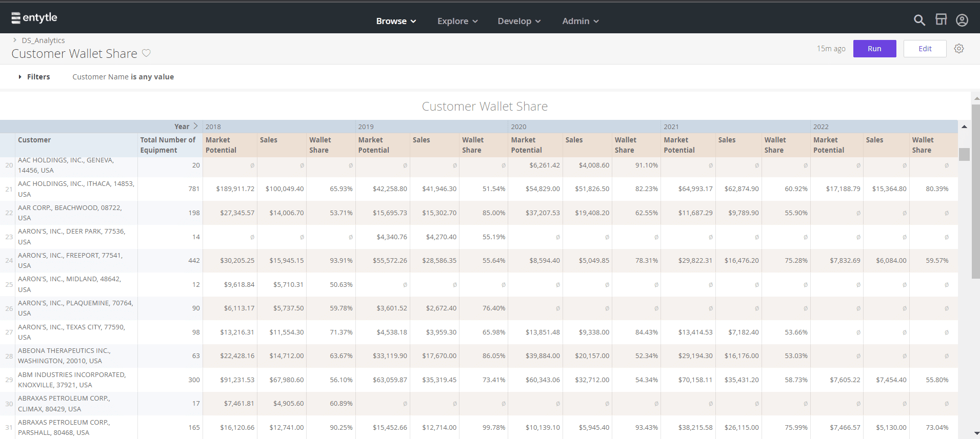980x439 pixels.
Task: Open the Browse menu
Action: point(396,21)
